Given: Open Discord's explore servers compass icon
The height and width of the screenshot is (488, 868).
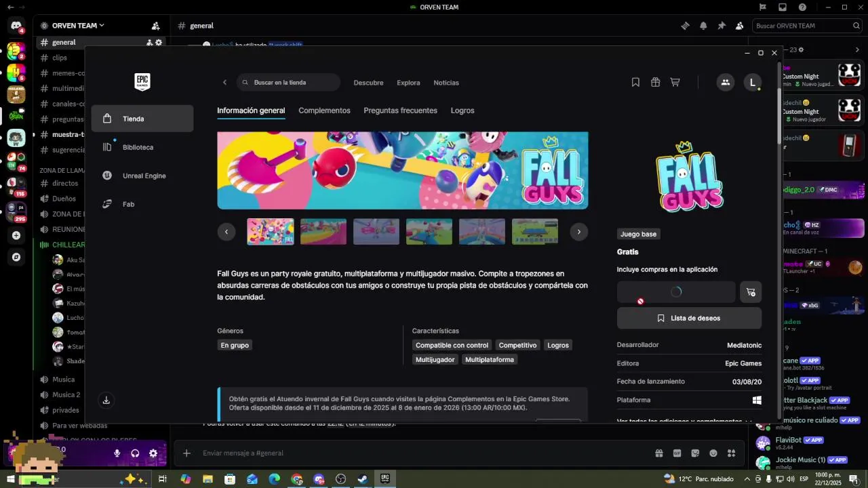Looking at the screenshot, I should tap(16, 258).
